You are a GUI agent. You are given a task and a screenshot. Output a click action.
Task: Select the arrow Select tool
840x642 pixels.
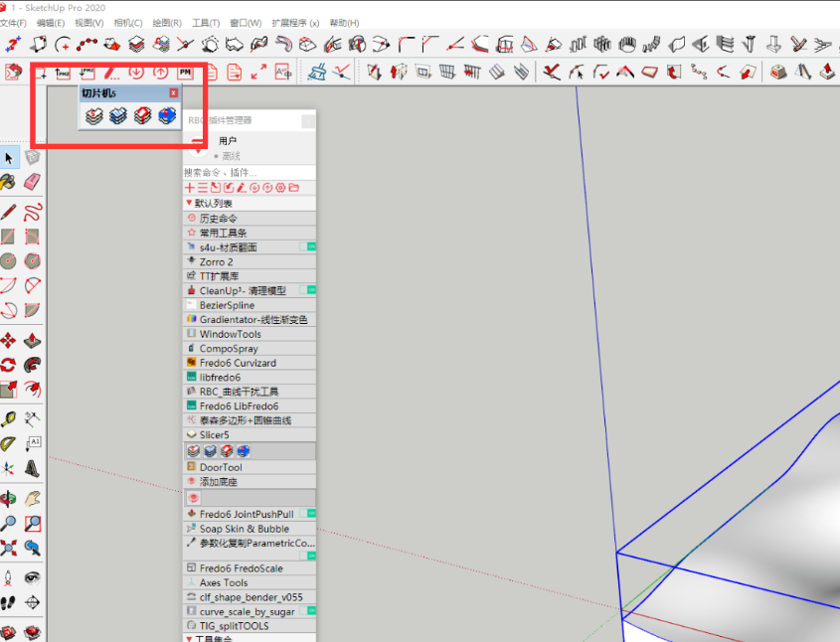[x=9, y=157]
